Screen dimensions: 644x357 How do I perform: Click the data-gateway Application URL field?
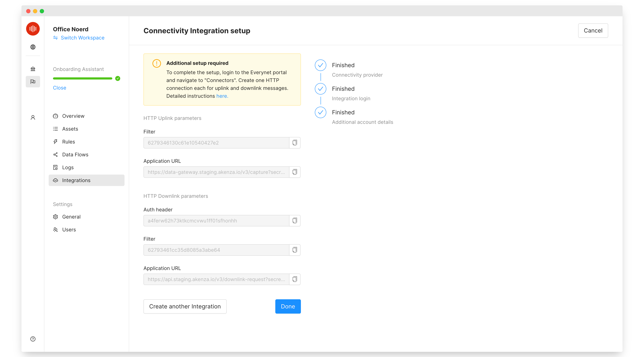coord(216,172)
